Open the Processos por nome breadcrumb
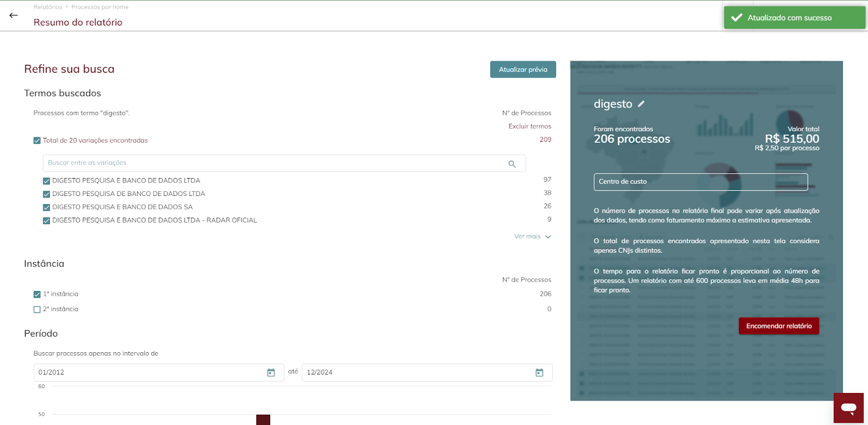The image size is (868, 425). click(x=100, y=7)
